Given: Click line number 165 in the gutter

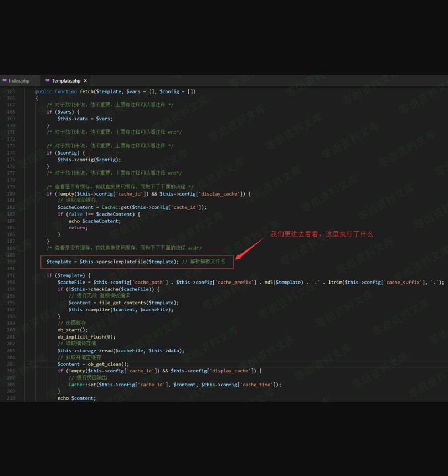Looking at the screenshot, I should coord(11,91).
